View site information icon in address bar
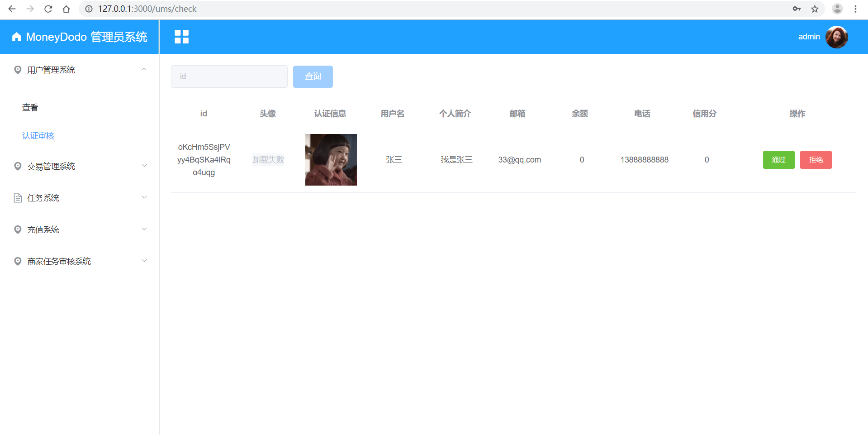Image resolution: width=868 pixels, height=435 pixels. 89,9
